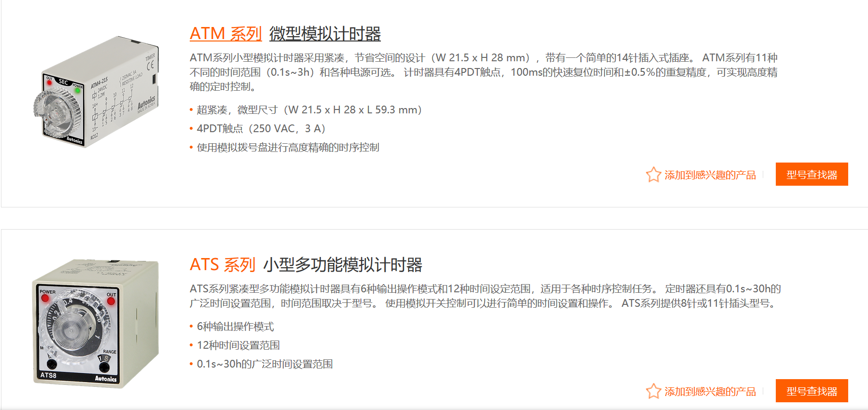868x410 pixels.
Task: Open the ATS 系列 title link
Action: pyautogui.click(x=222, y=265)
